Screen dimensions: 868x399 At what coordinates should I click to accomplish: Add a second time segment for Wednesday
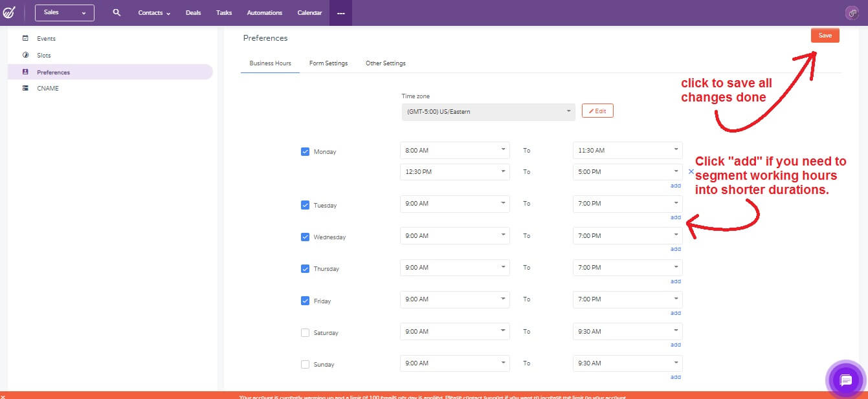pos(675,249)
